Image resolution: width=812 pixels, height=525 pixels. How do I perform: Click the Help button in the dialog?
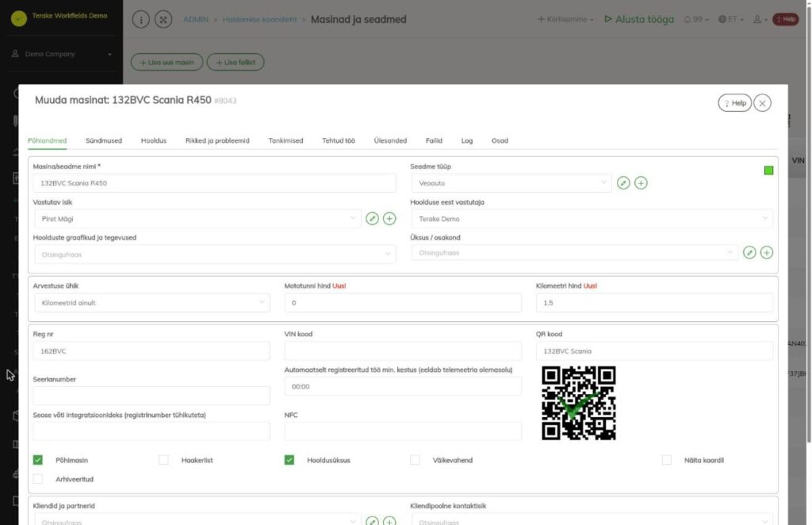pos(735,103)
